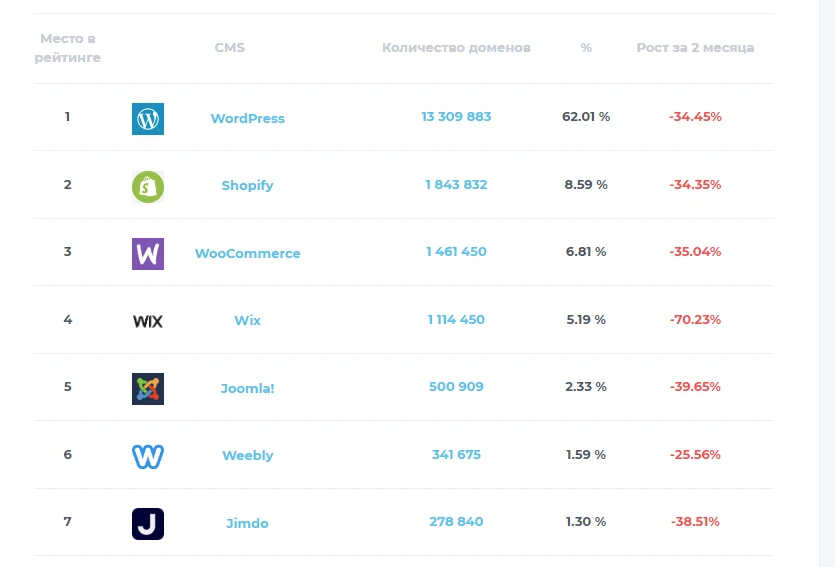Follow the Wix name link
Image resolution: width=835 pixels, height=567 pixels.
[x=248, y=321]
